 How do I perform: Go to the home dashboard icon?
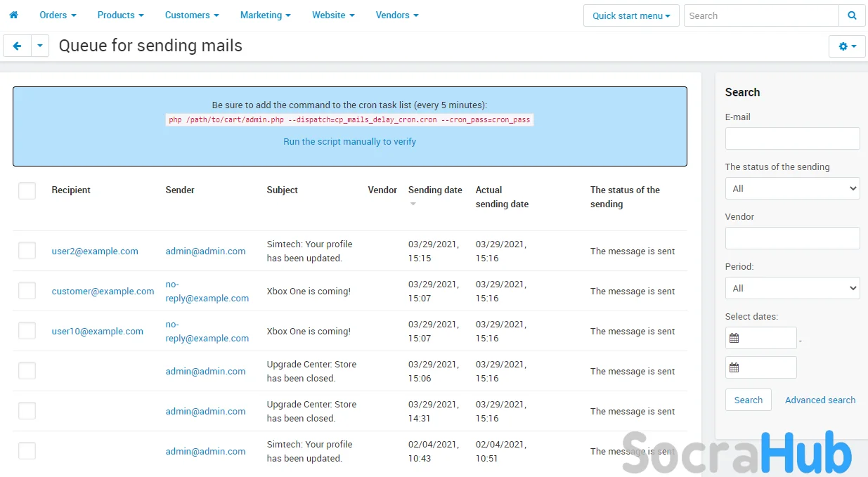pyautogui.click(x=13, y=15)
